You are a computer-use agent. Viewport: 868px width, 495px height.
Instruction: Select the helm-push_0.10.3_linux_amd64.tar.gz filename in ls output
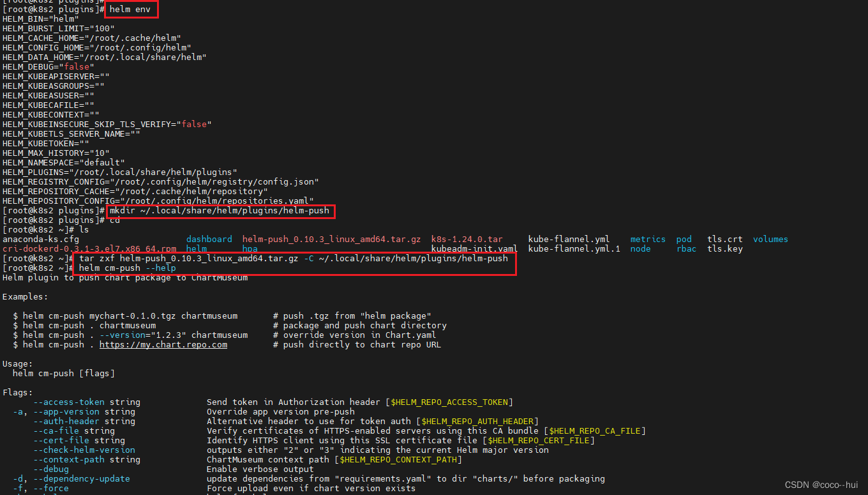pos(331,240)
